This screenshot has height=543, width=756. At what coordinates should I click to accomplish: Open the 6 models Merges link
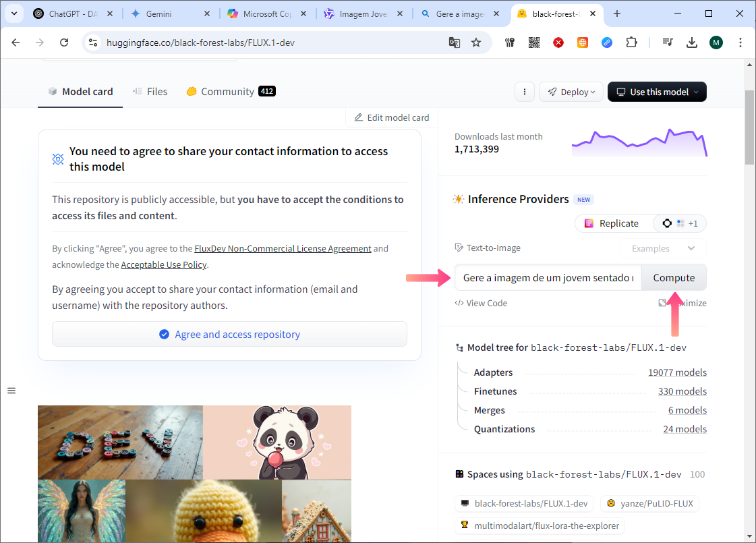click(687, 410)
